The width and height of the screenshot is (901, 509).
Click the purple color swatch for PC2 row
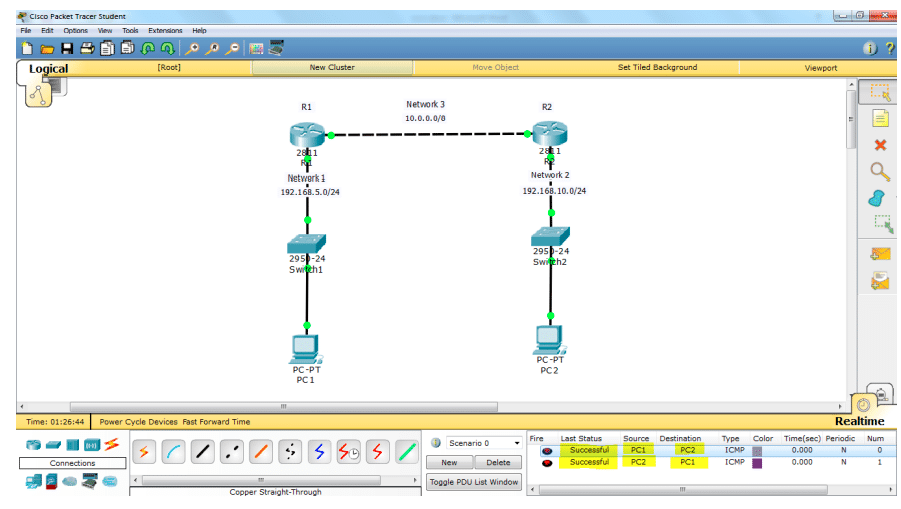757,463
